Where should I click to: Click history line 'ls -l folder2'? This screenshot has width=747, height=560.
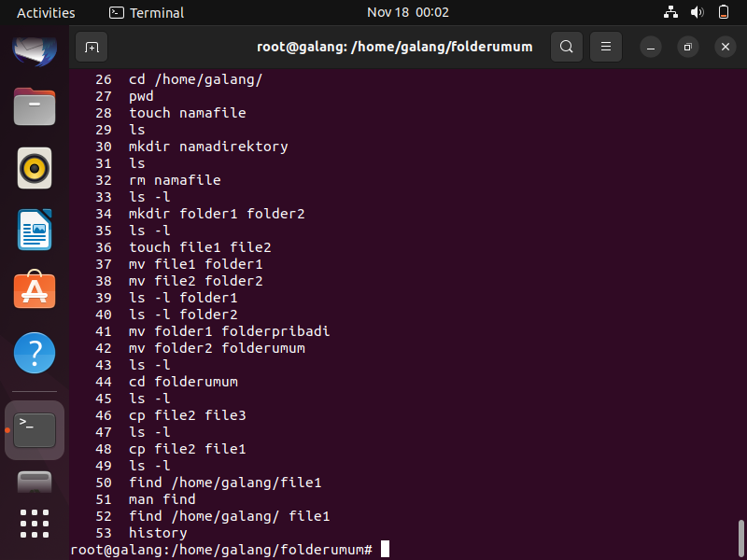[183, 315]
